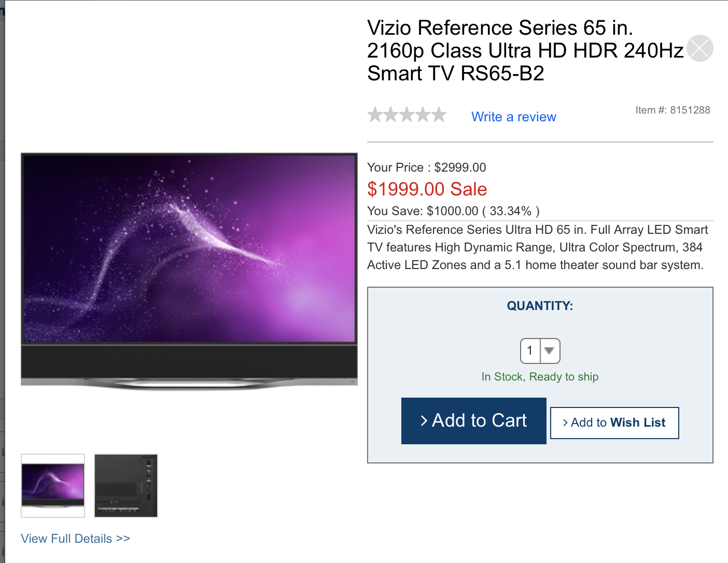Open View Full Details
This screenshot has height=563, width=728.
tap(75, 538)
